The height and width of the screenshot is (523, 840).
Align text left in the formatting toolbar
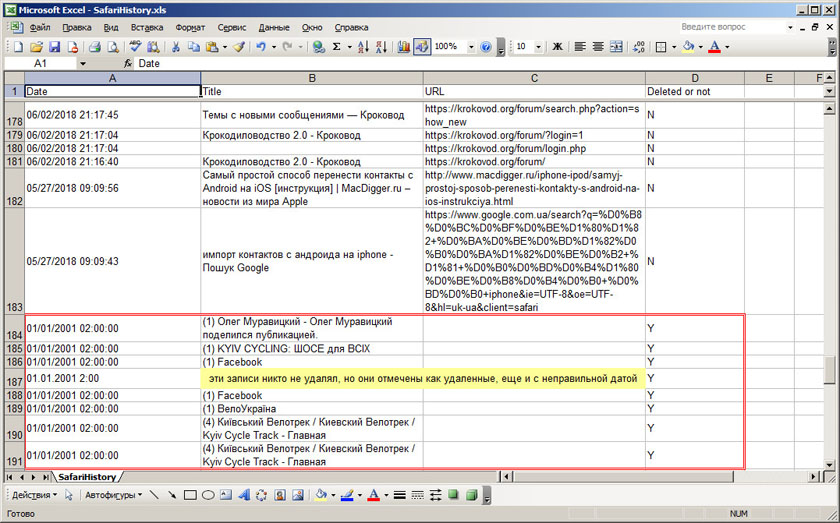580,47
